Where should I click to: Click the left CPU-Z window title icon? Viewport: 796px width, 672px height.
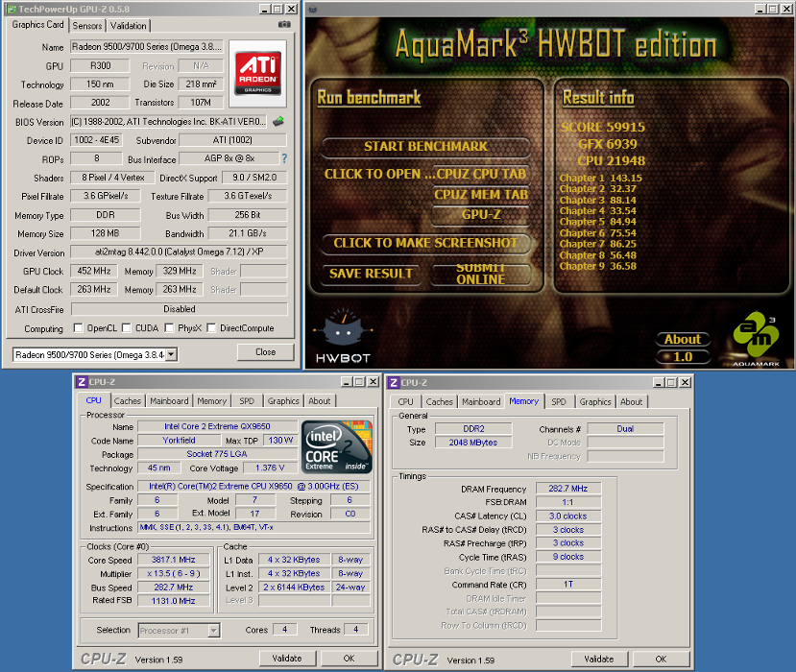tap(82, 382)
